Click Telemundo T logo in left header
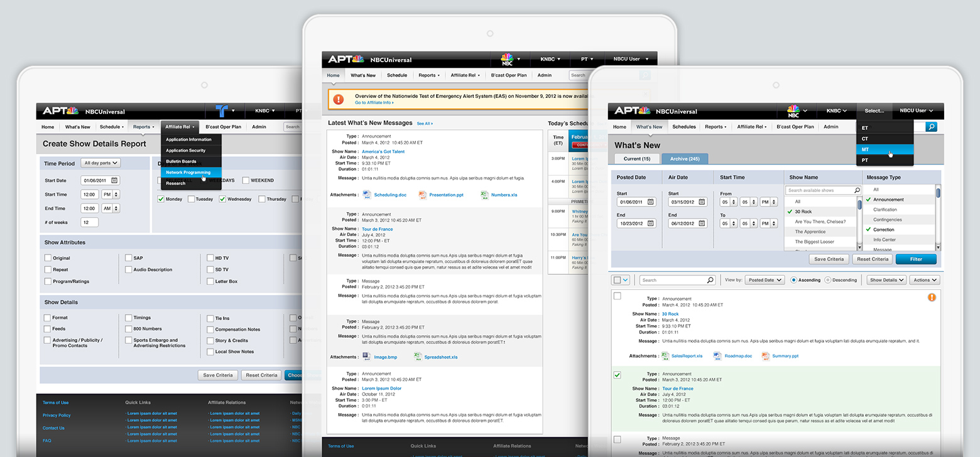This screenshot has width=980, height=457. (220, 111)
